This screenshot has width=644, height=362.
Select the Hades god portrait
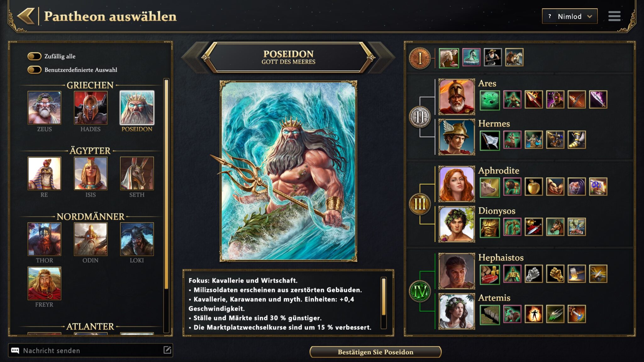pos(91,107)
